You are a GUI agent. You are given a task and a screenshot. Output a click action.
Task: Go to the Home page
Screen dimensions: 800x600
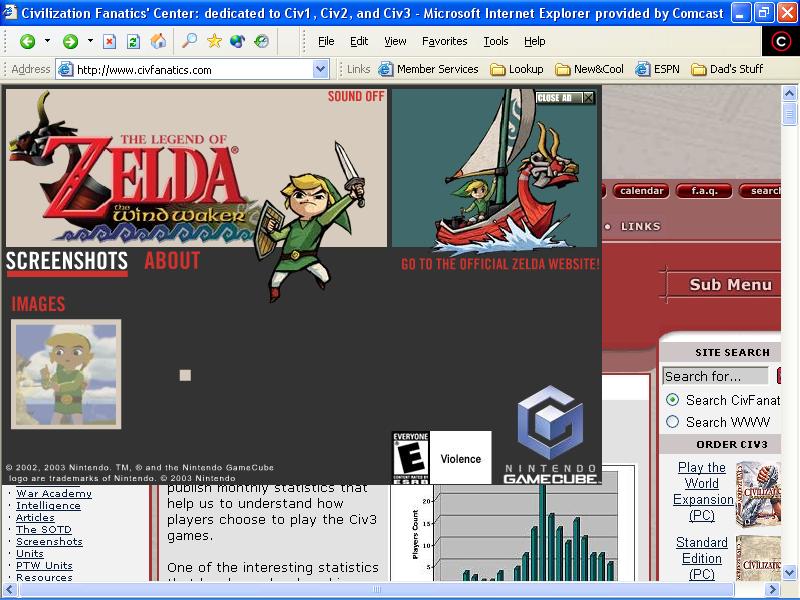(158, 41)
